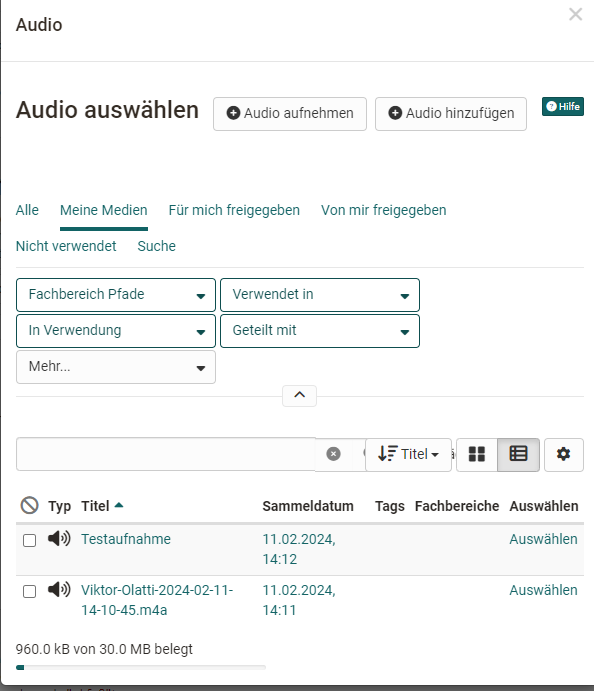The height and width of the screenshot is (691, 594).
Task: Click the sort direction icon beside Titel
Action: pyautogui.click(x=388, y=453)
